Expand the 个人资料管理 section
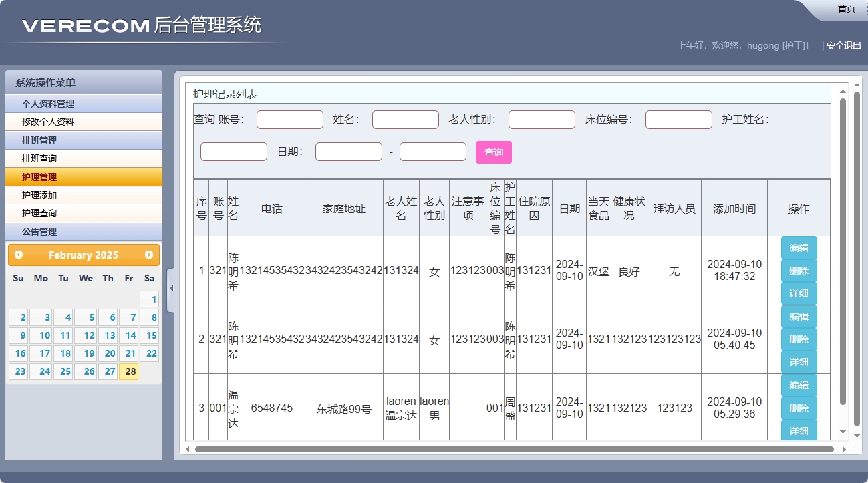 (84, 104)
